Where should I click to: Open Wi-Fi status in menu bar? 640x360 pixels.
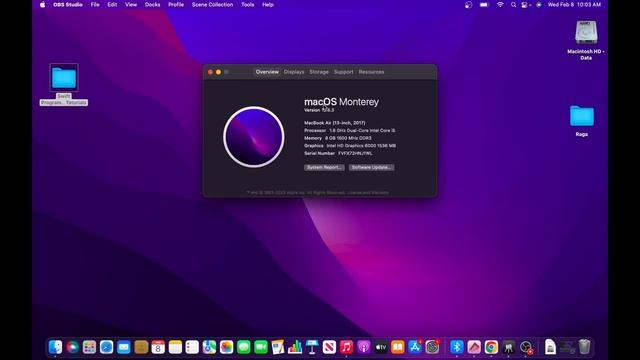(500, 4)
